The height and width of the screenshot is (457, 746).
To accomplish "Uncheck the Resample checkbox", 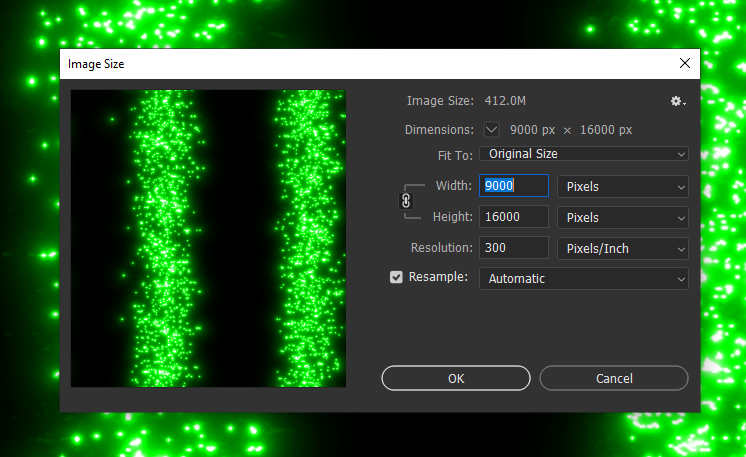I will tap(396, 277).
